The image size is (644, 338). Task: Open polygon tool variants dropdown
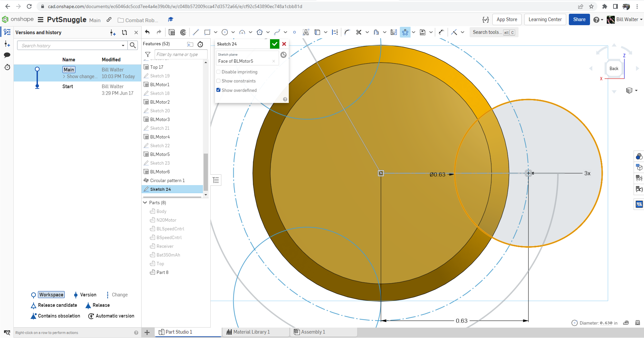coord(268,32)
